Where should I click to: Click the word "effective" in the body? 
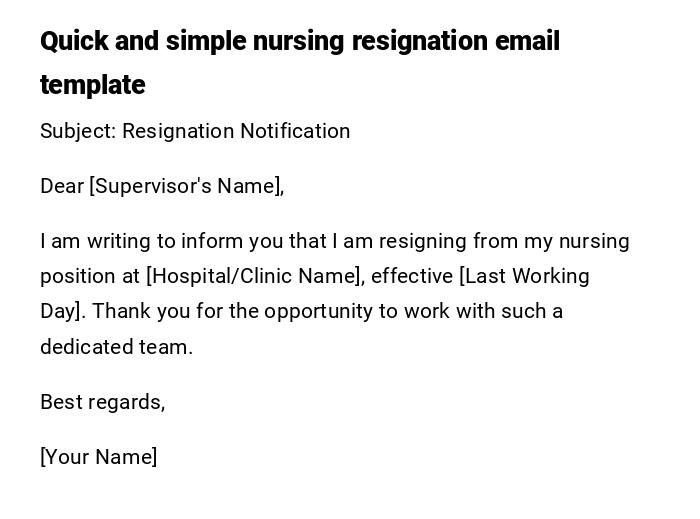[411, 276]
